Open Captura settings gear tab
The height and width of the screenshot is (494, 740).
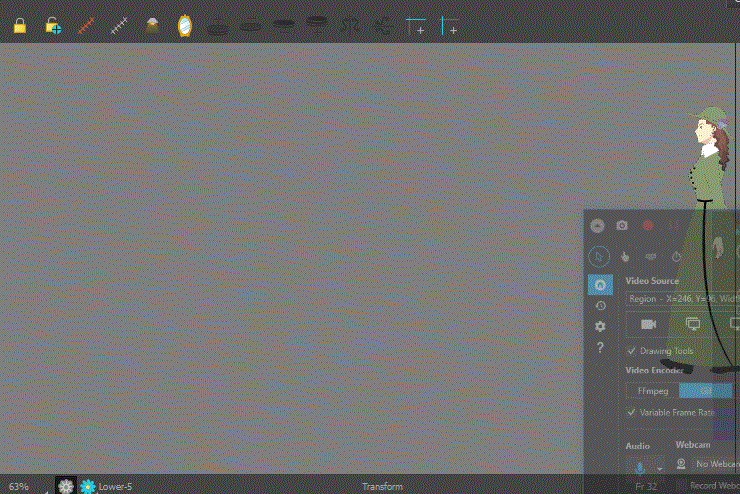click(x=600, y=327)
